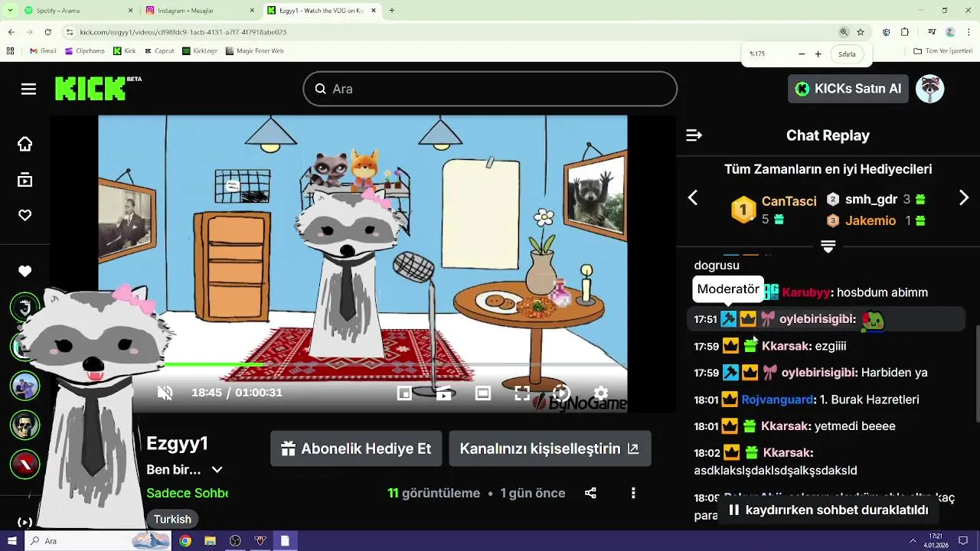
Task: Open the Kick hamburger menu
Action: [28, 90]
